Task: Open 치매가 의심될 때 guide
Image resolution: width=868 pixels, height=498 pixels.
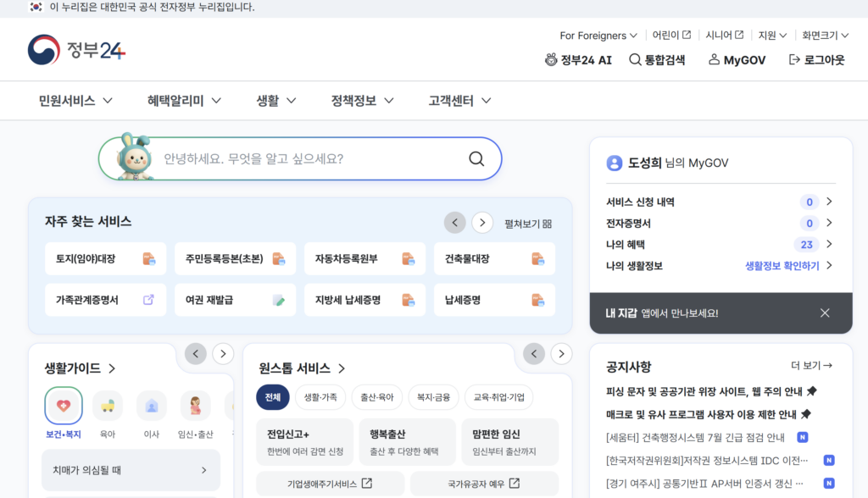Action: point(131,470)
